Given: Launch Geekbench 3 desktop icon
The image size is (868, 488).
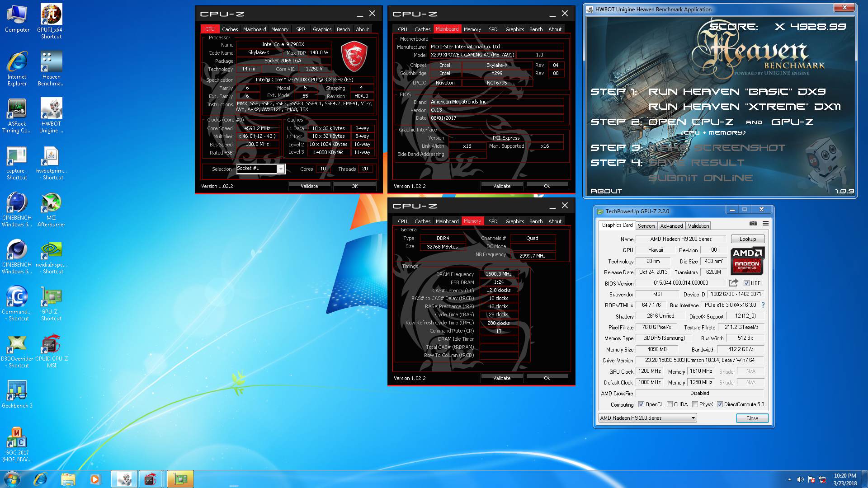Looking at the screenshot, I should tap(17, 394).
